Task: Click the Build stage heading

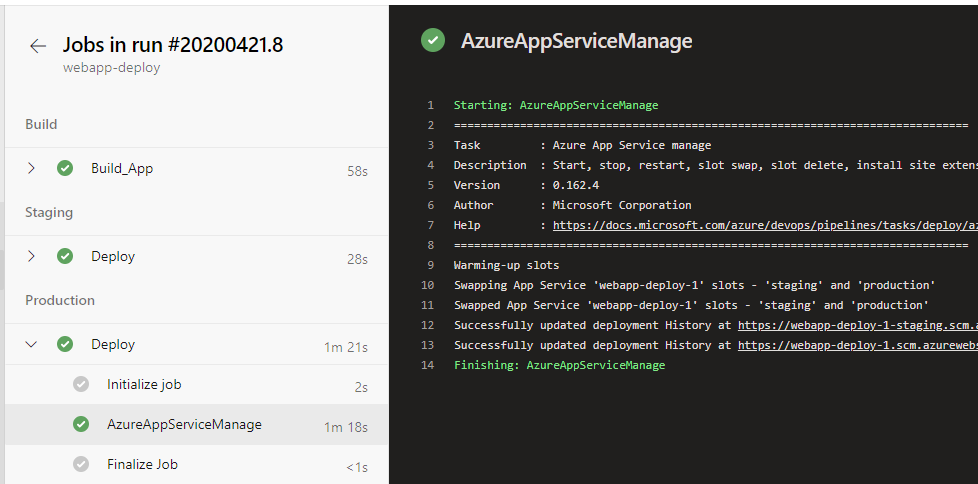Action: tap(41, 124)
